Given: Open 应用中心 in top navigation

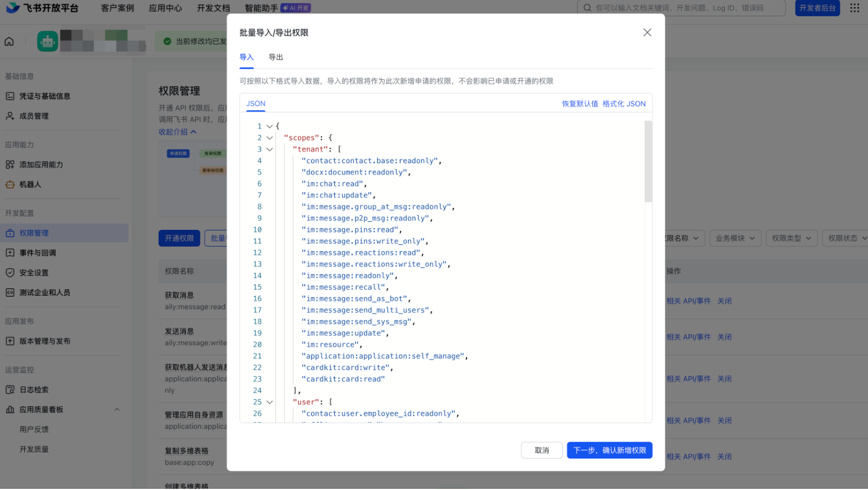Looking at the screenshot, I should point(166,8).
